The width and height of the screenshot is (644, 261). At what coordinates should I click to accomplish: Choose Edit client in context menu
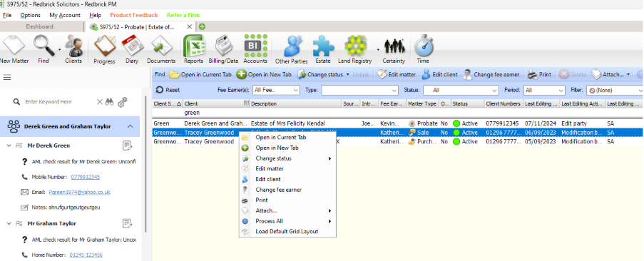coord(287,179)
